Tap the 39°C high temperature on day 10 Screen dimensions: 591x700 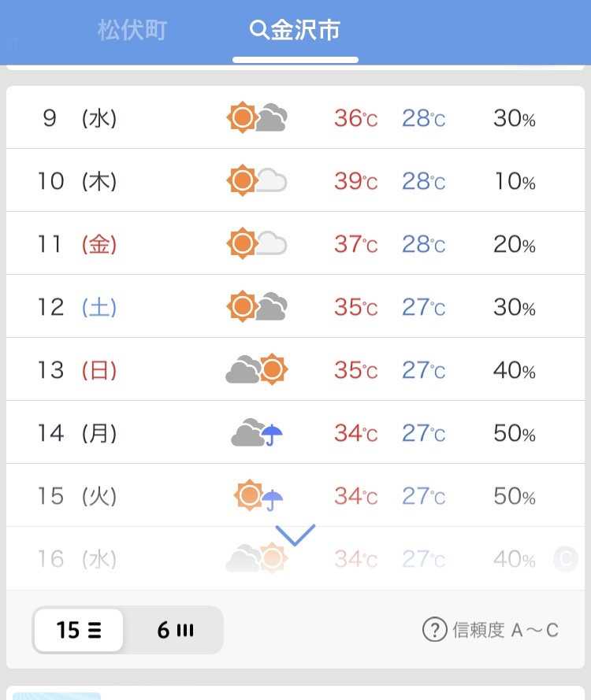(x=356, y=181)
